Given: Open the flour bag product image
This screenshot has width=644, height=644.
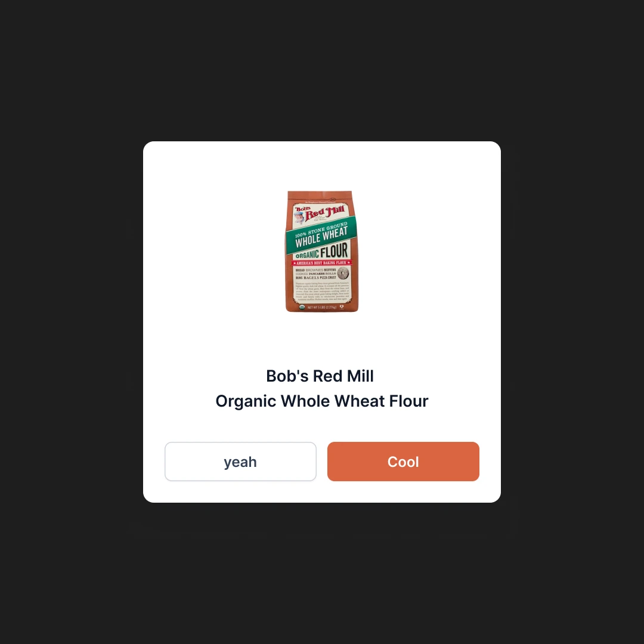Looking at the screenshot, I should point(322,251).
